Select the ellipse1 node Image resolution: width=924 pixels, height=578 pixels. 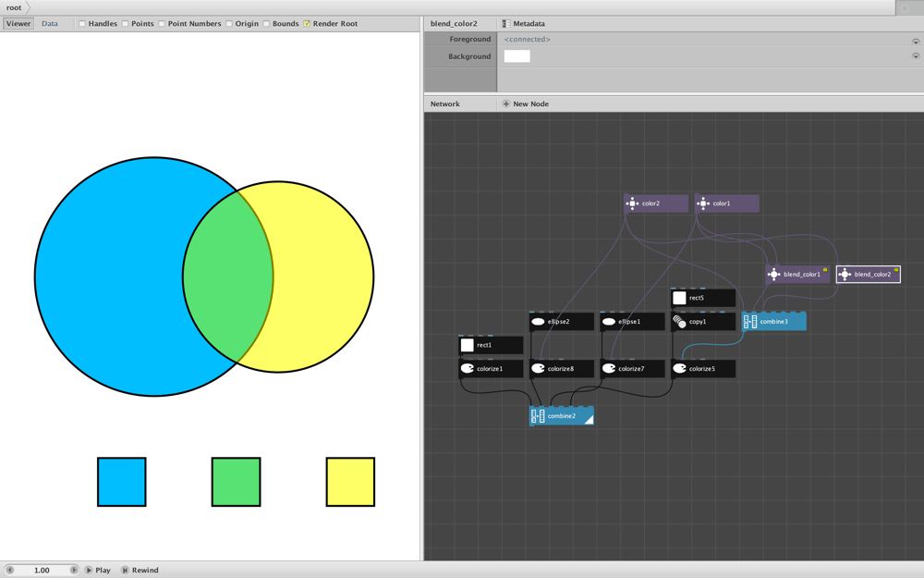pos(632,322)
